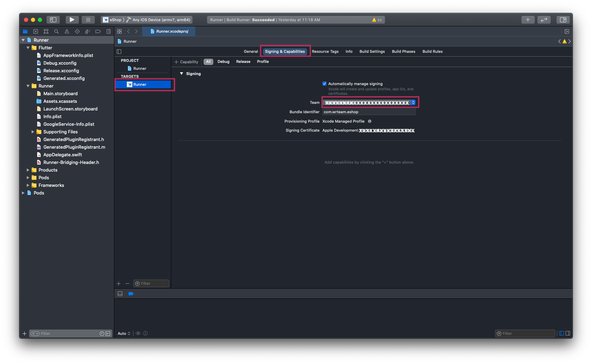Open the Build Rules tab

(x=433, y=51)
